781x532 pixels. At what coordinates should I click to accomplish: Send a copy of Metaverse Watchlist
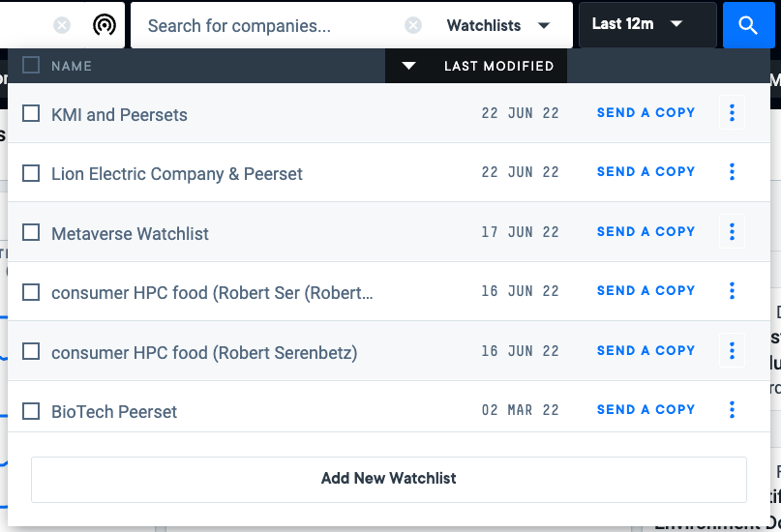646,232
